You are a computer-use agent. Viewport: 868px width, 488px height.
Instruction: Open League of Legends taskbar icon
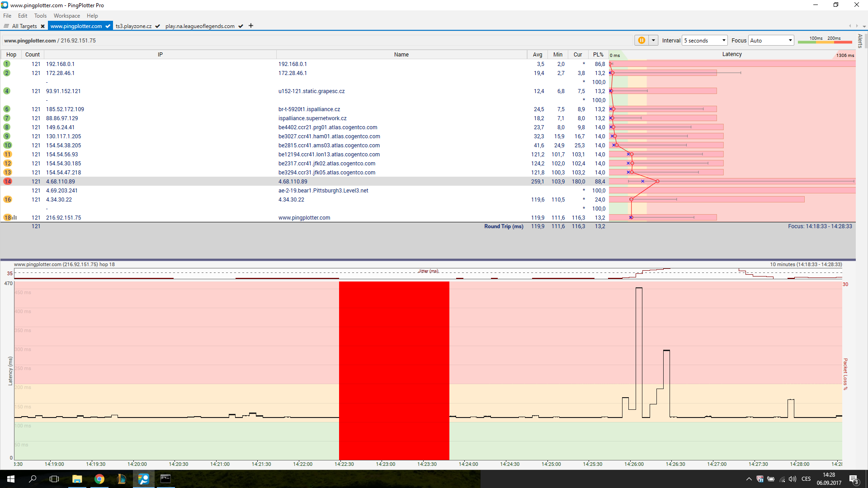(121, 479)
